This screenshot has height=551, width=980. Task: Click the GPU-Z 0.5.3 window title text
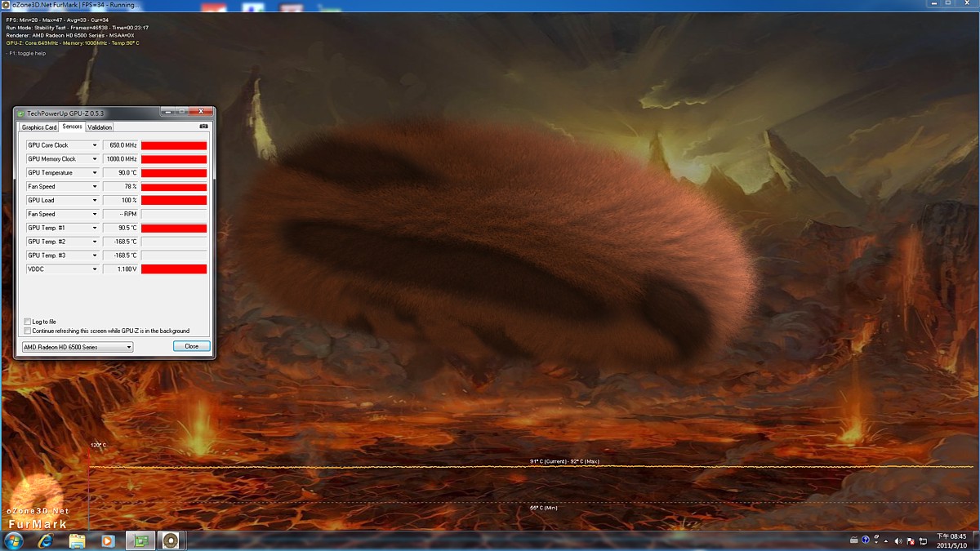point(66,112)
